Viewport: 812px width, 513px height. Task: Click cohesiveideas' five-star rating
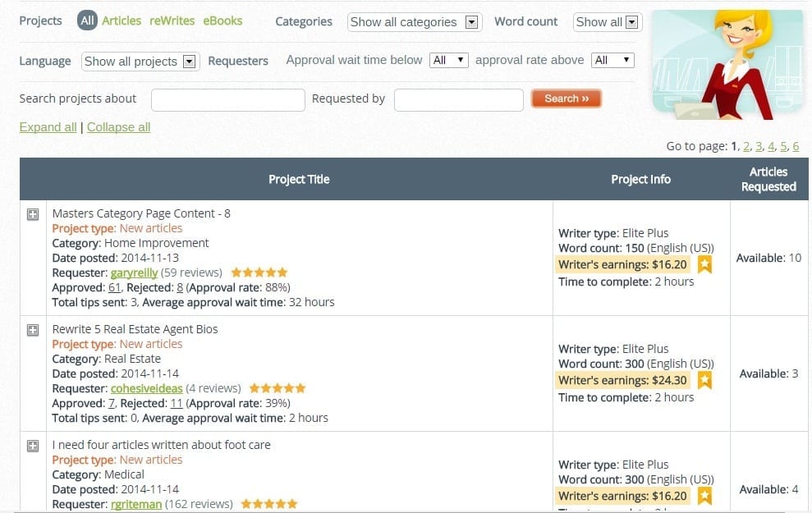pyautogui.click(x=278, y=388)
